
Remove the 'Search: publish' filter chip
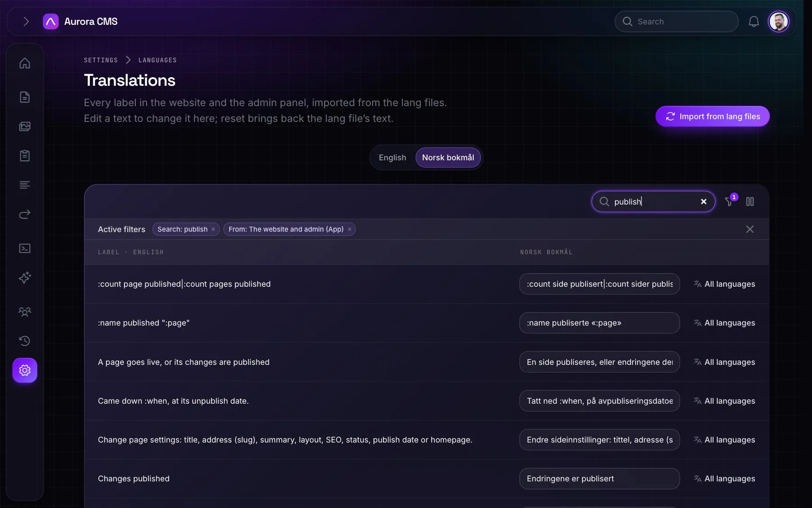click(x=213, y=229)
